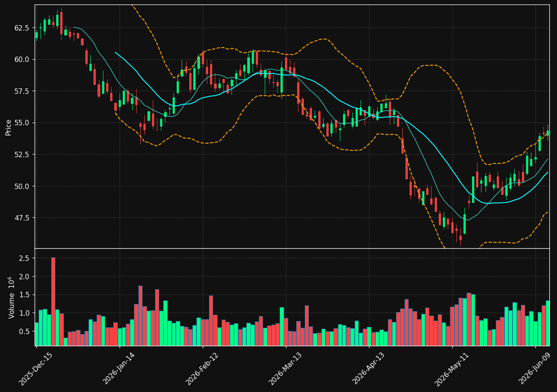Click the 2026-Jun-09 date label

pyautogui.click(x=535, y=368)
